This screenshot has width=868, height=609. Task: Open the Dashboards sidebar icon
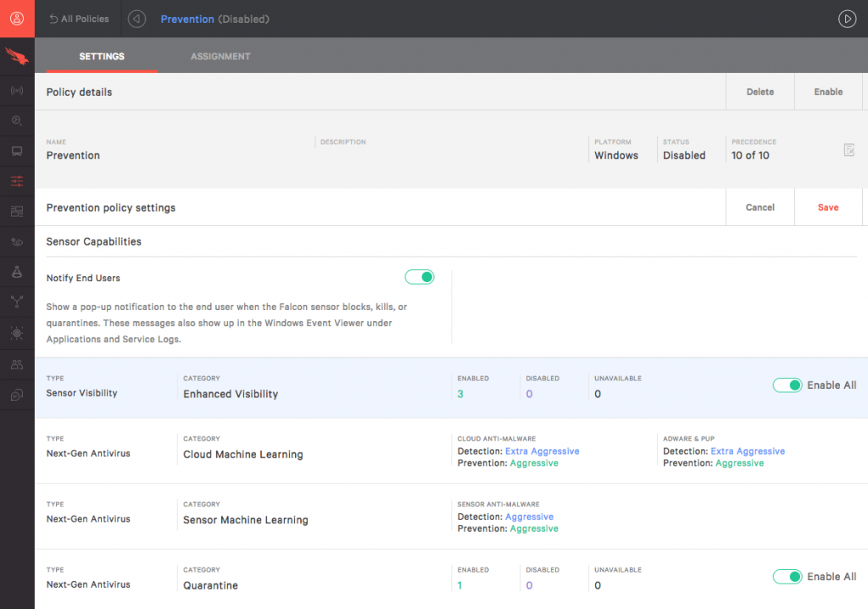[x=17, y=211]
